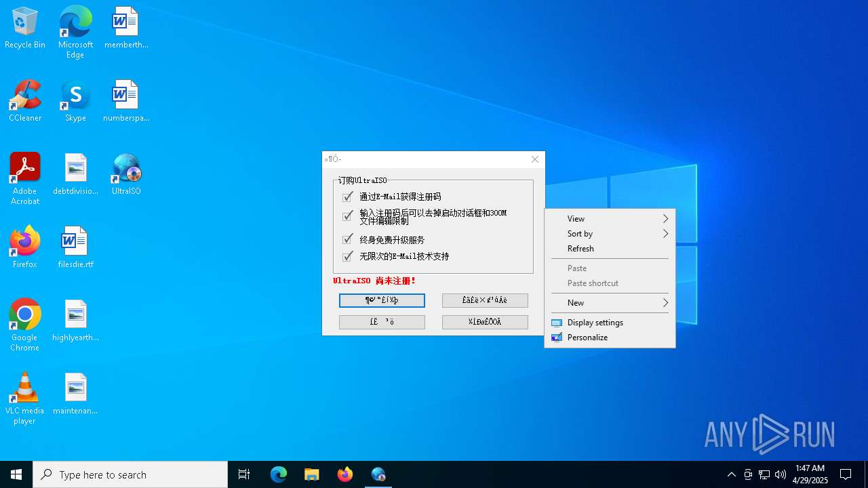Show hidden system tray icons
This screenshot has height=488, width=868.
tap(732, 474)
